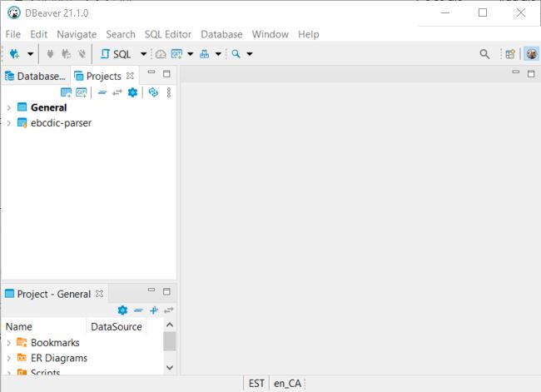Switch to the Database Navigator tab
This screenshot has height=392, width=541.
point(36,76)
